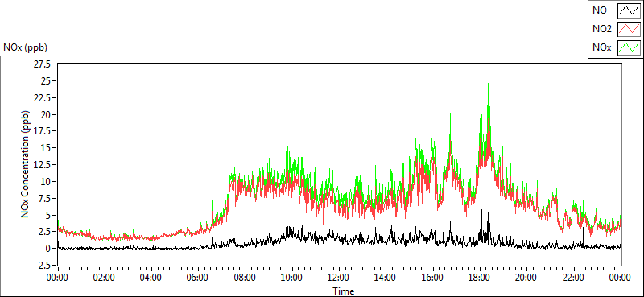Click the 20:00 time axis label
The width and height of the screenshot is (644, 297).
pos(527,278)
